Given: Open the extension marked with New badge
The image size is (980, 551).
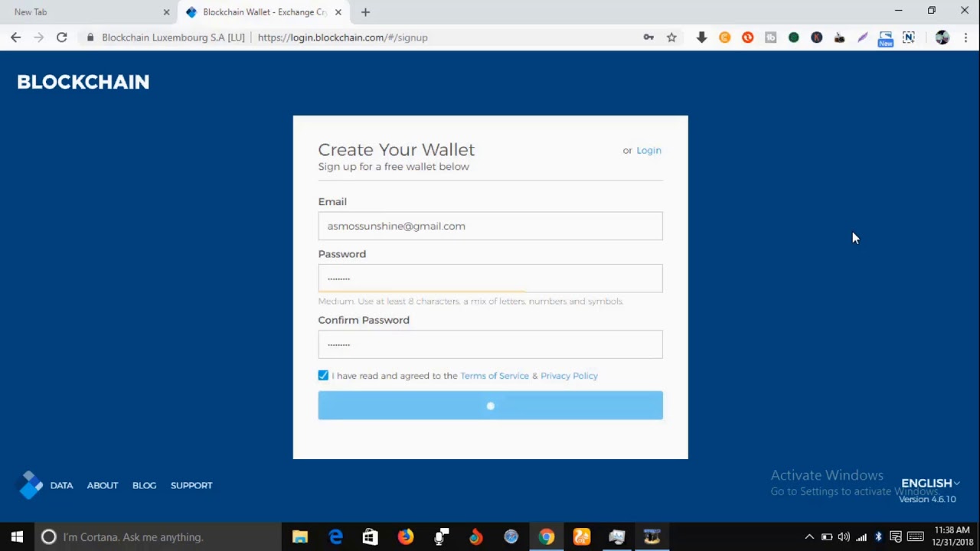Looking at the screenshot, I should pyautogui.click(x=885, y=38).
